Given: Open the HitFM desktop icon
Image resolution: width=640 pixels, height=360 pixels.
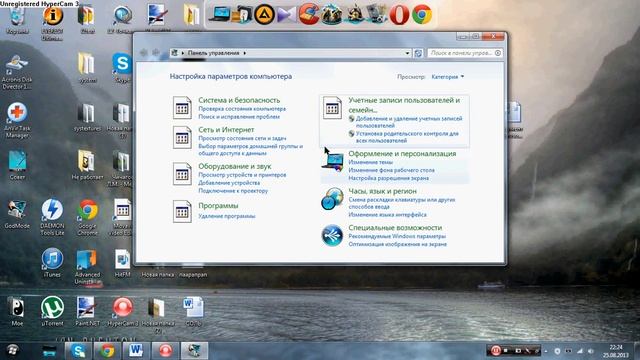Looking at the screenshot, I should pos(122,260).
